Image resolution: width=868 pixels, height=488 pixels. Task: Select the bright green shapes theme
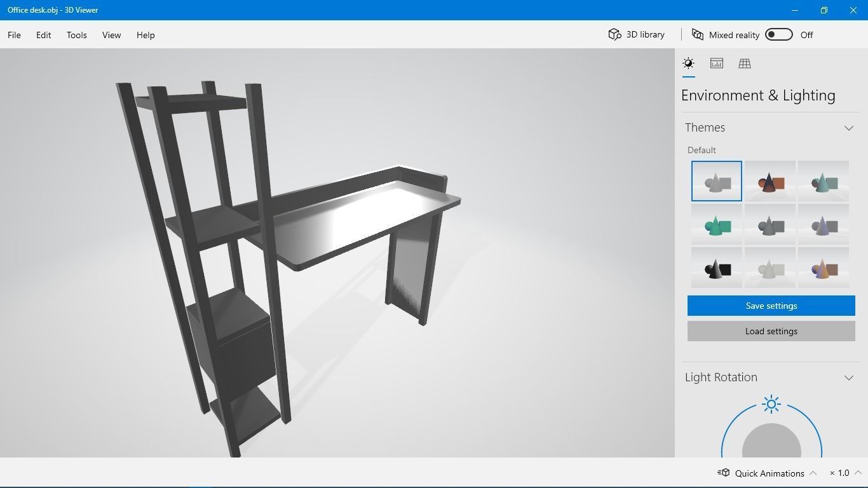pos(716,224)
